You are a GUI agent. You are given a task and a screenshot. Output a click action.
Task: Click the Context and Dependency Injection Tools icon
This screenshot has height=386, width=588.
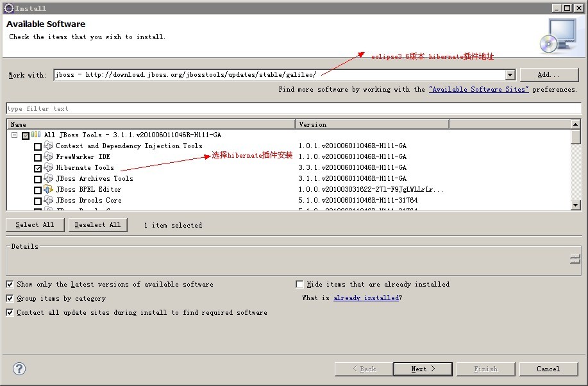(x=48, y=146)
